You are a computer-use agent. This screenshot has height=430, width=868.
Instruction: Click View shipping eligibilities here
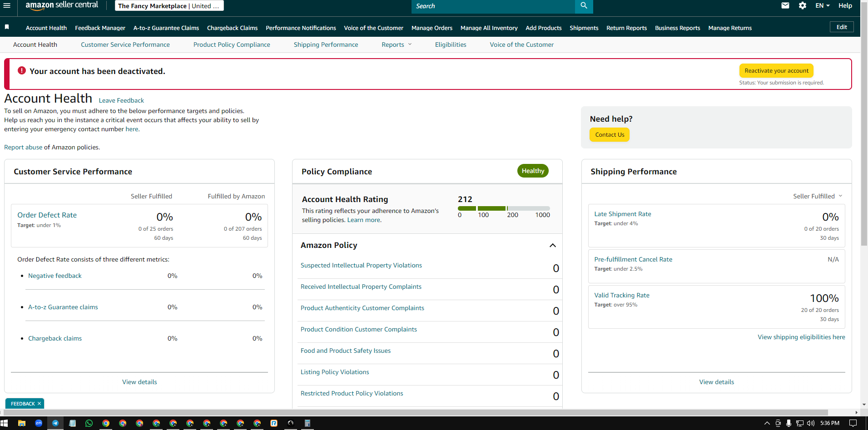point(801,337)
